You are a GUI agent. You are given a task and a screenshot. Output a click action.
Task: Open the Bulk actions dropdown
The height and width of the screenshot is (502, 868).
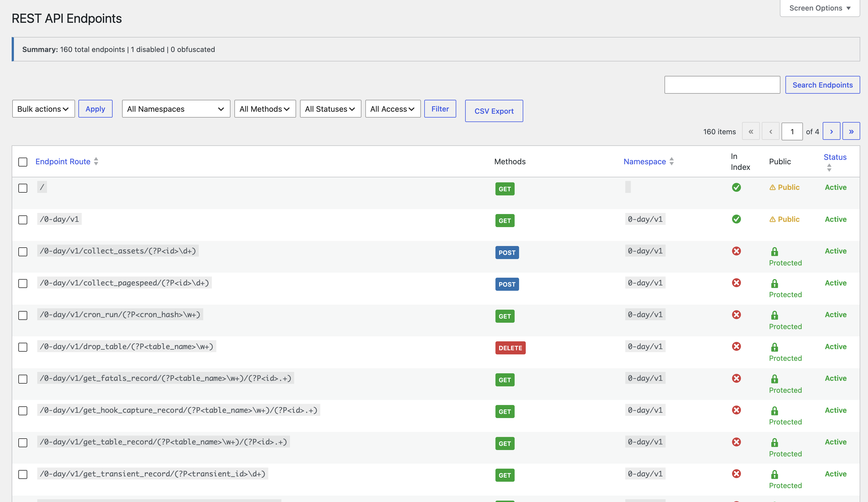[43, 109]
